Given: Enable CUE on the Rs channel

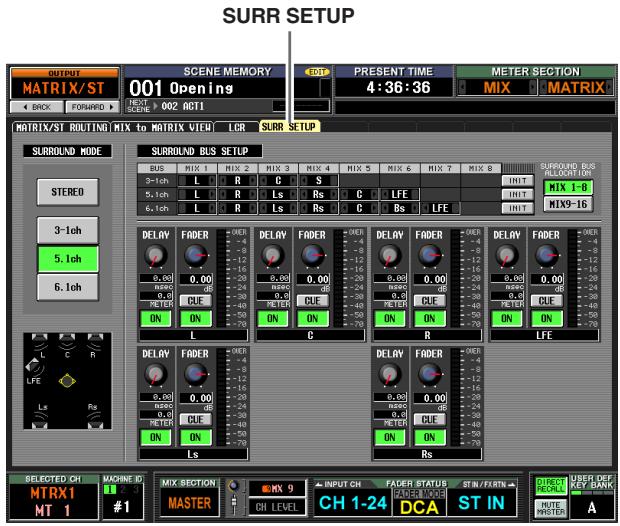Looking at the screenshot, I should [429, 420].
